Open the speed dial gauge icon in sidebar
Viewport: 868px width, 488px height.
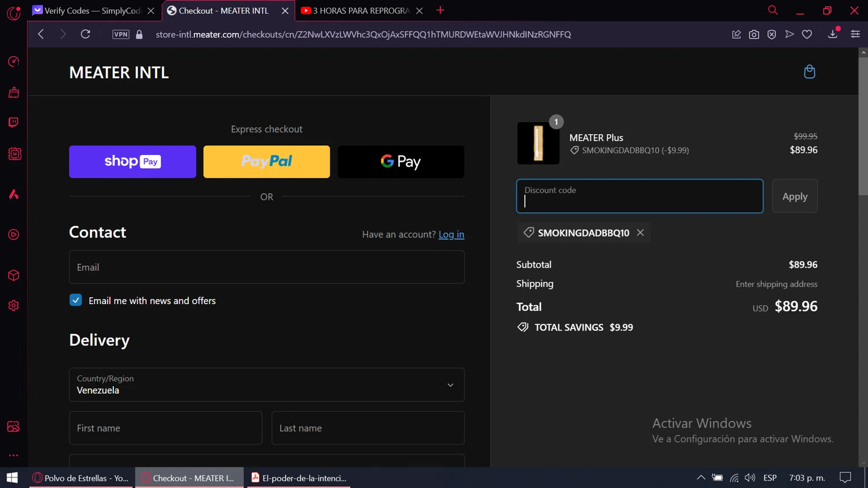(13, 61)
